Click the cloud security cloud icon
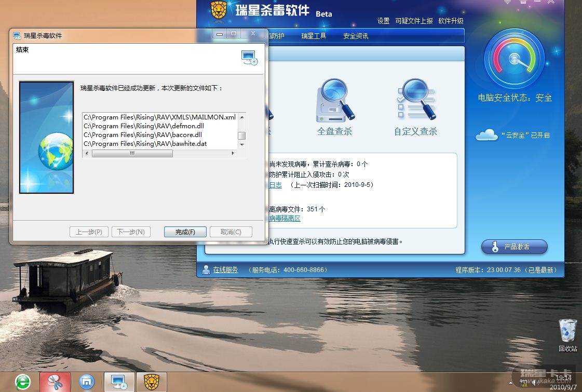 tap(486, 135)
